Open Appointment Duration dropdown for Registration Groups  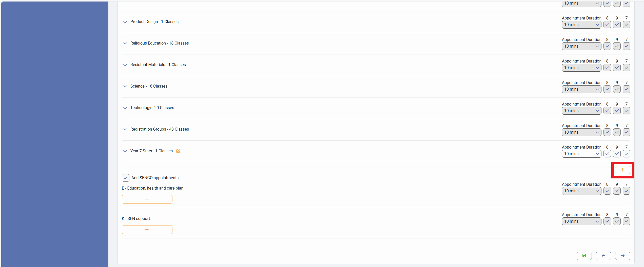click(x=581, y=132)
